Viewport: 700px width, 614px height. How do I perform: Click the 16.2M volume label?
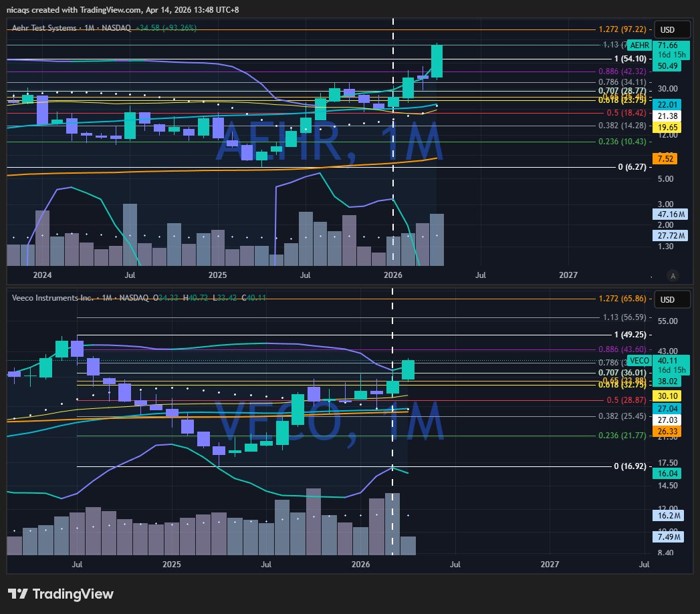(669, 516)
